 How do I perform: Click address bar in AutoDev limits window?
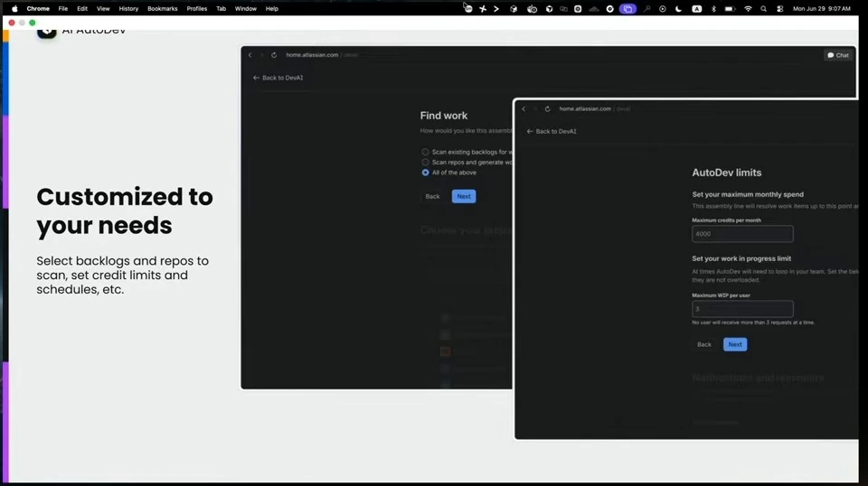[x=595, y=109]
